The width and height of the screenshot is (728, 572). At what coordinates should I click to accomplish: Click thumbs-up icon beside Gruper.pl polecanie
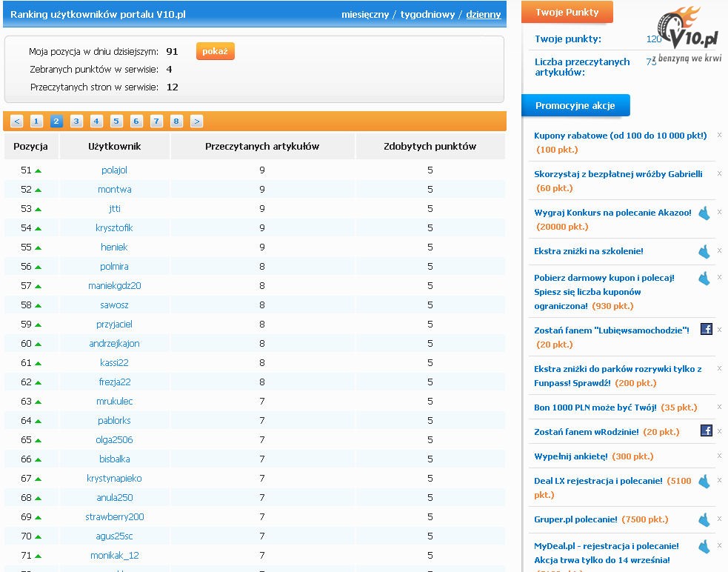coord(704,519)
